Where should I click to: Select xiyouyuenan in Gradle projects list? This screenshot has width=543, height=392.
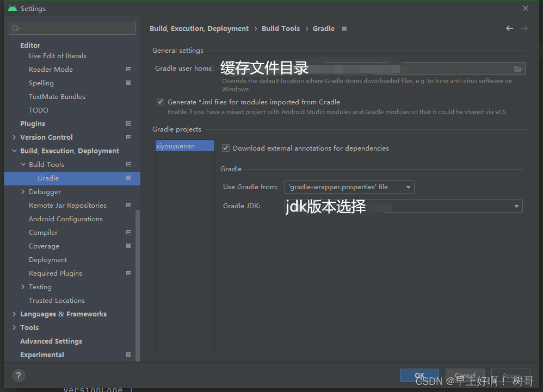(x=185, y=146)
